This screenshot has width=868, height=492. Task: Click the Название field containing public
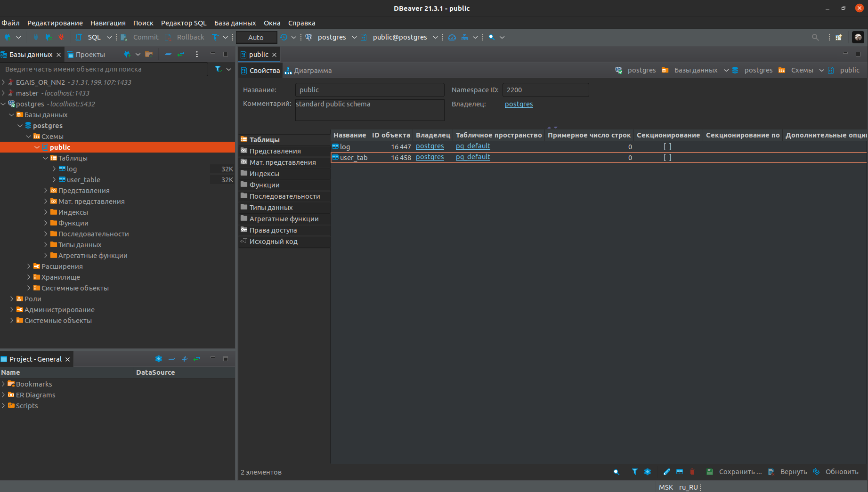point(369,90)
